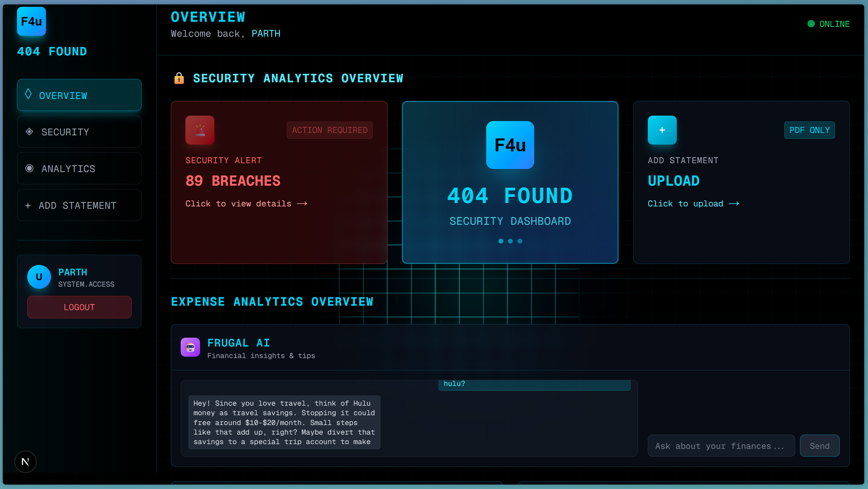The image size is (868, 489).
Task: Click the padlock icon beside Security Analytics
Action: pyautogui.click(x=179, y=79)
